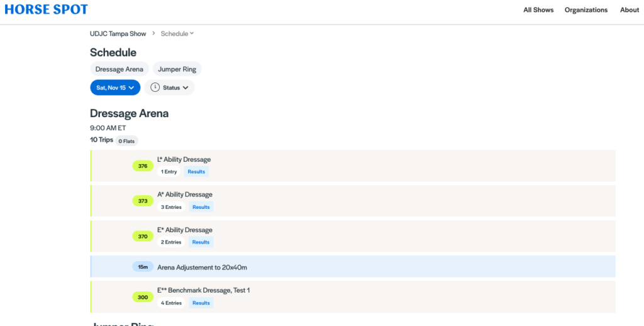Click the Horse Spot logo

click(46, 9)
